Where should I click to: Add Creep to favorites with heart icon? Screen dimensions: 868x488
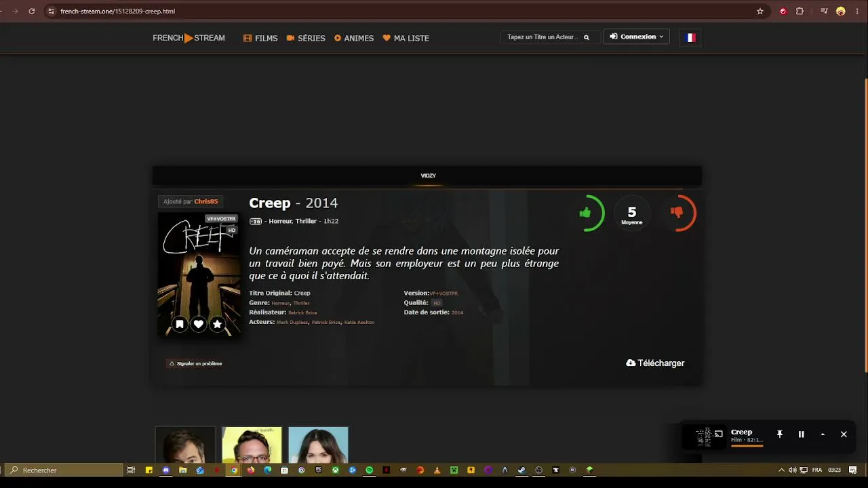[x=199, y=325]
